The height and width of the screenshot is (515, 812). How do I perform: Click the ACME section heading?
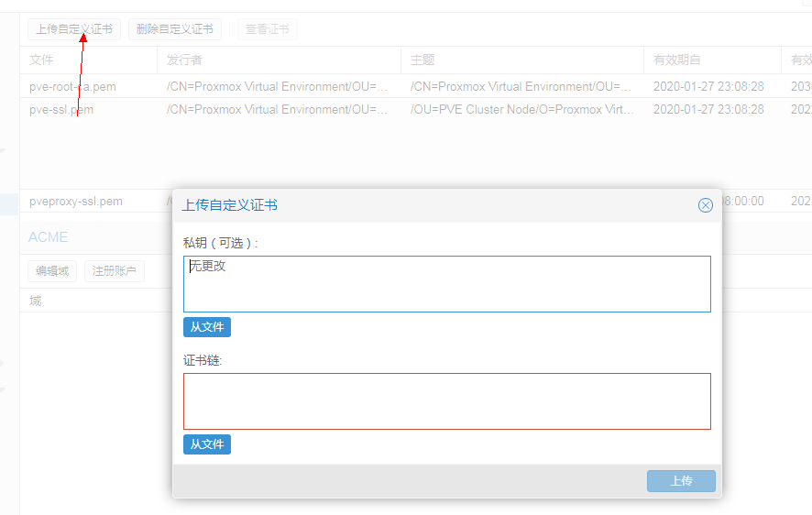coord(49,237)
